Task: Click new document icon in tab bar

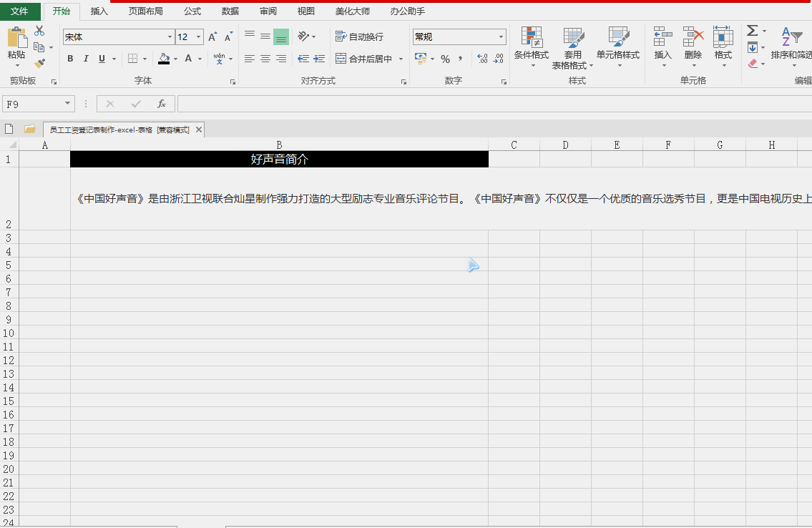Action: [x=9, y=129]
